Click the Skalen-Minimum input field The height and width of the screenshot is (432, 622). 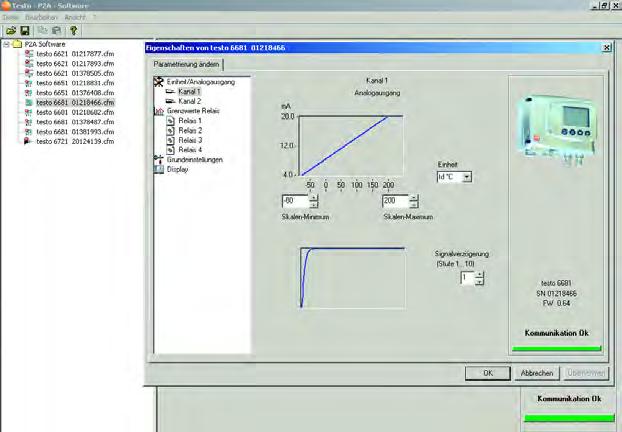(x=296, y=201)
